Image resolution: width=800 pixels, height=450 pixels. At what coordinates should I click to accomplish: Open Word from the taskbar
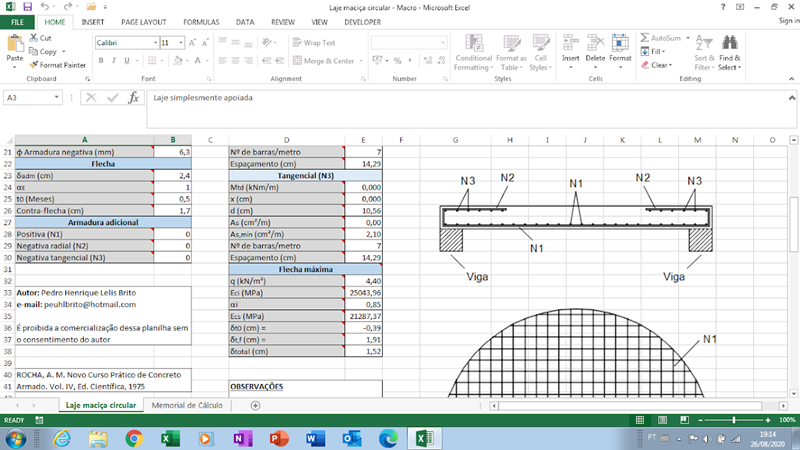click(315, 438)
